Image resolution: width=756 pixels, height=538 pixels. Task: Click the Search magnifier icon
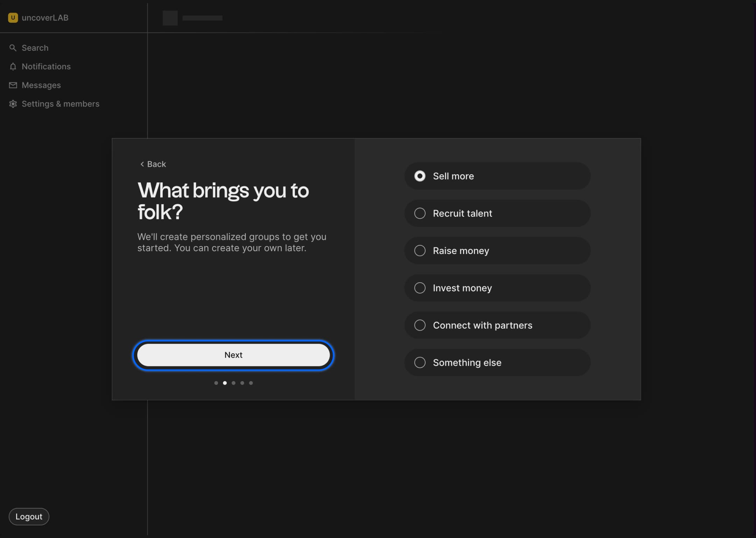(13, 48)
